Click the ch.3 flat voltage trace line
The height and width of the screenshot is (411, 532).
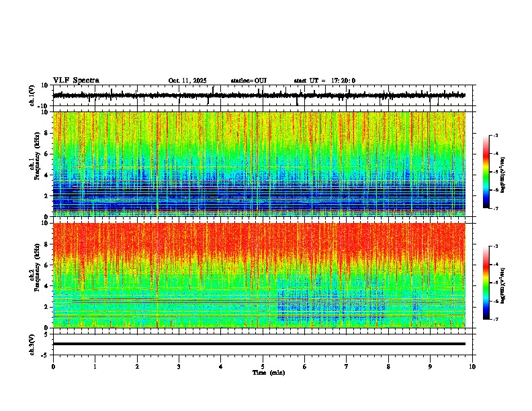pos(259,344)
